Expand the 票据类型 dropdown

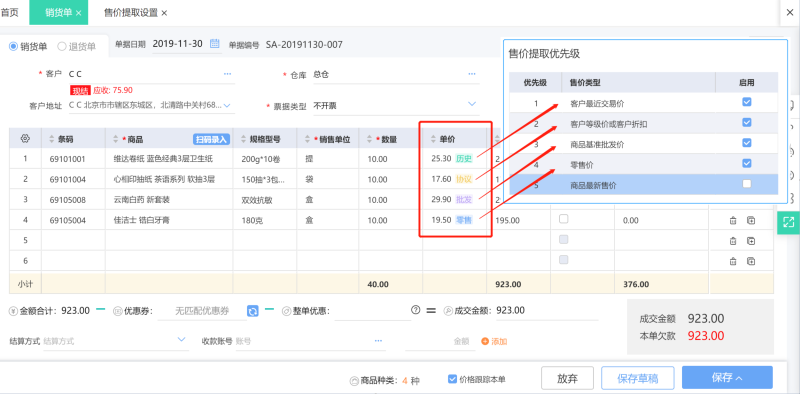[x=472, y=104]
